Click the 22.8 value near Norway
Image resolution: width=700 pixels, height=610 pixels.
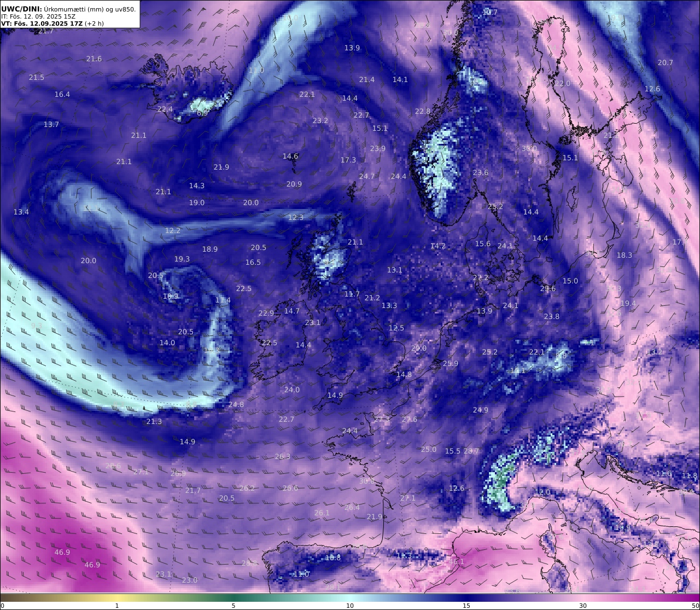click(x=423, y=112)
